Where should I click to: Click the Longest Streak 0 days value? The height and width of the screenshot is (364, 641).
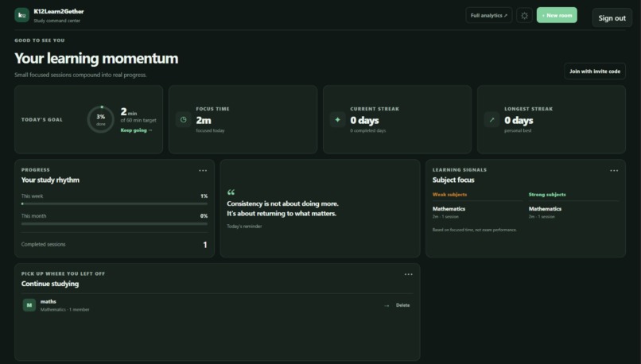[519, 121]
